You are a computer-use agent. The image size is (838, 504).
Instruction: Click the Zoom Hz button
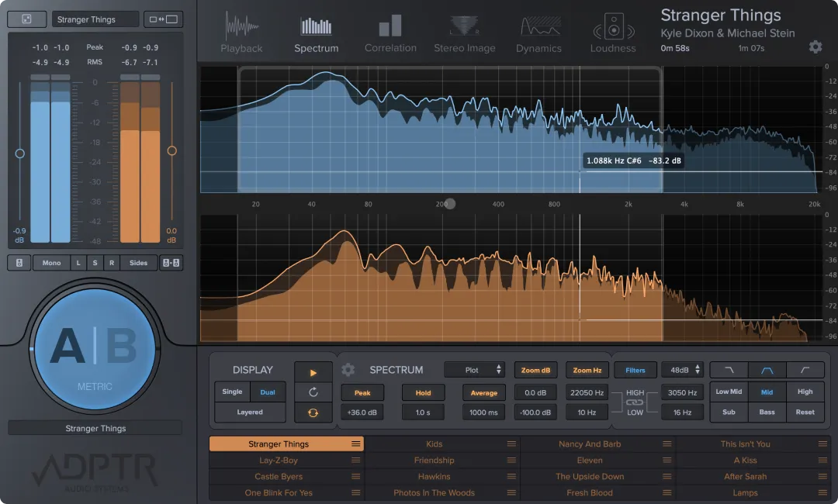click(587, 370)
